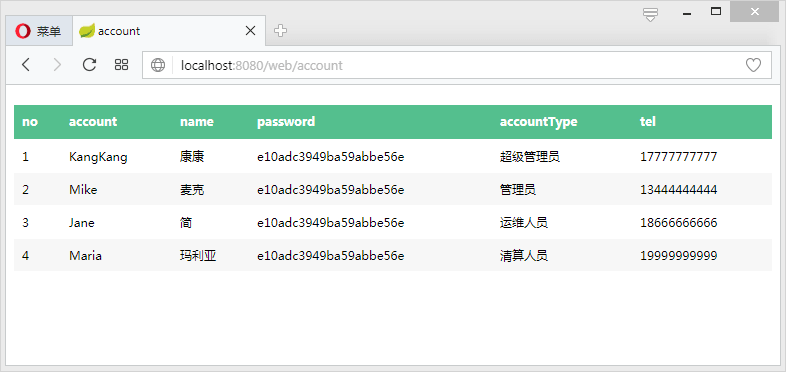Screen dimensions: 786x372
Task: Select the Mike account cell
Action: (83, 190)
